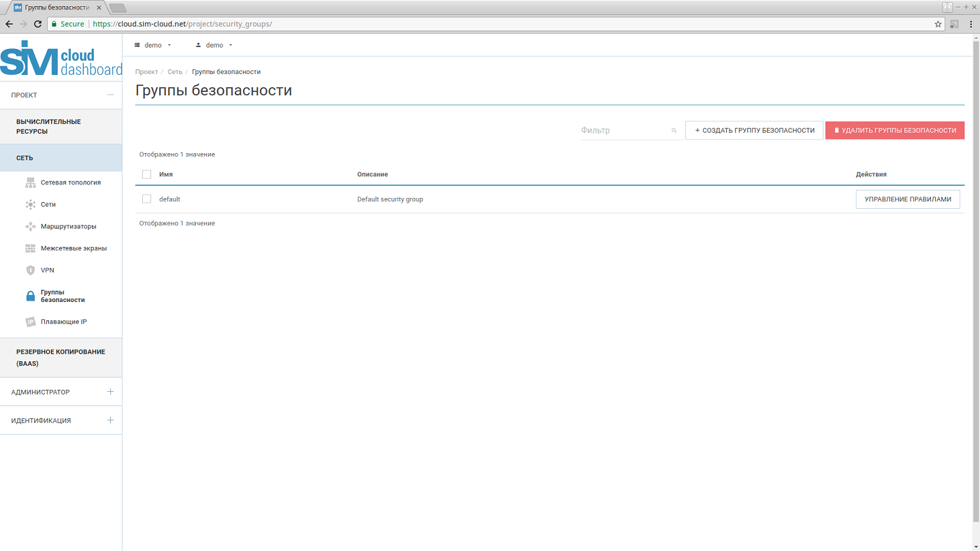Click the security groups lock icon
This screenshot has height=551, width=980.
[30, 296]
